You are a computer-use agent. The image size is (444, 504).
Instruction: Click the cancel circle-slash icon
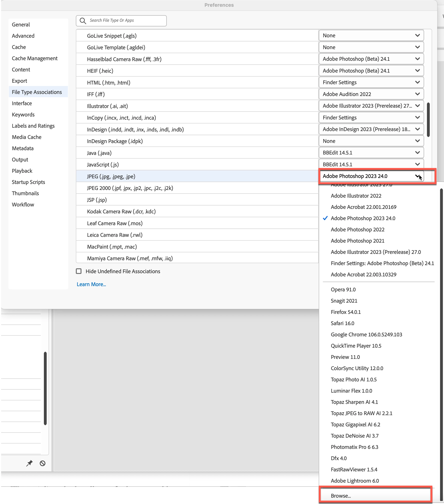click(x=42, y=463)
